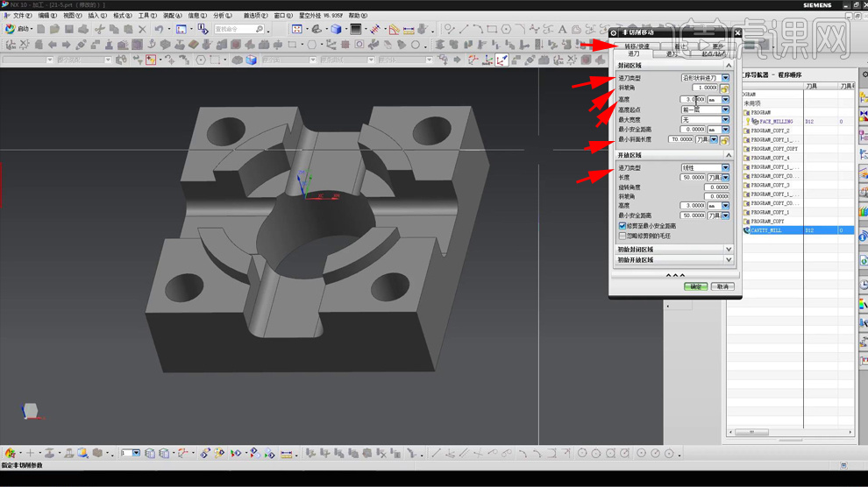Click the Undo arrow icon

click(159, 29)
